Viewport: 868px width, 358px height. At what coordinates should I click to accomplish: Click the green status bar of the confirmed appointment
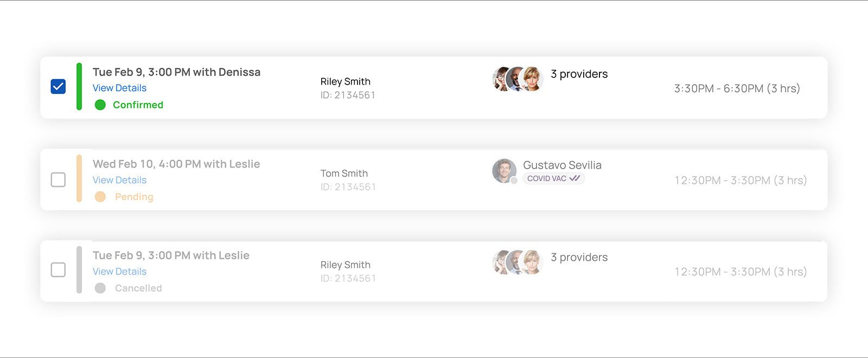[79, 87]
